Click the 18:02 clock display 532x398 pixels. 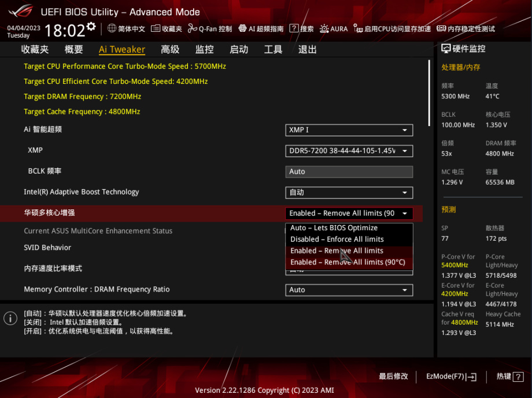tap(65, 31)
